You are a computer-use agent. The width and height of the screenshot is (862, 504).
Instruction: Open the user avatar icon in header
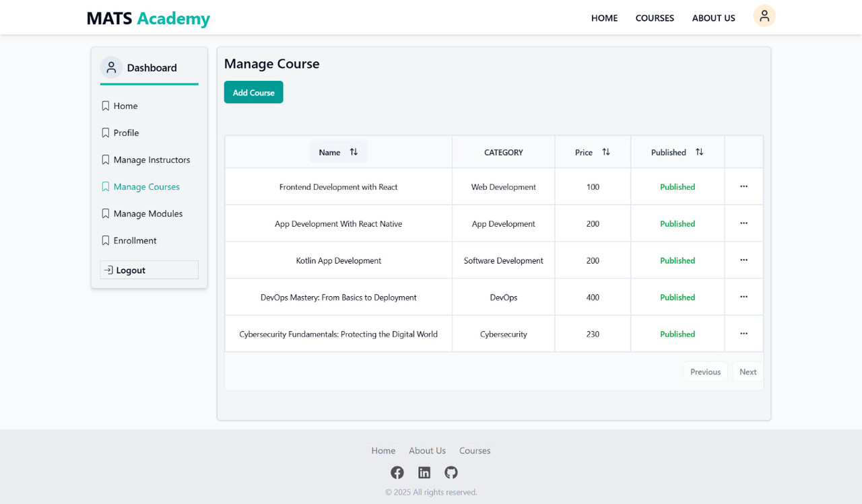[x=764, y=16]
